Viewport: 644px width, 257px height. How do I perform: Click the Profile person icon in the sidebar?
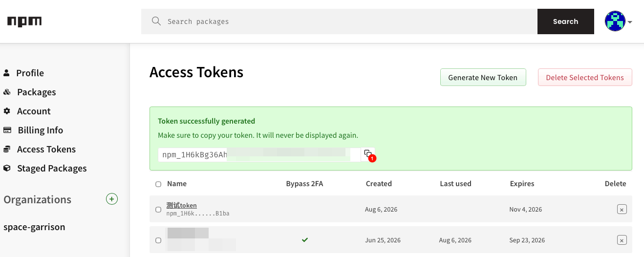[x=6, y=73]
